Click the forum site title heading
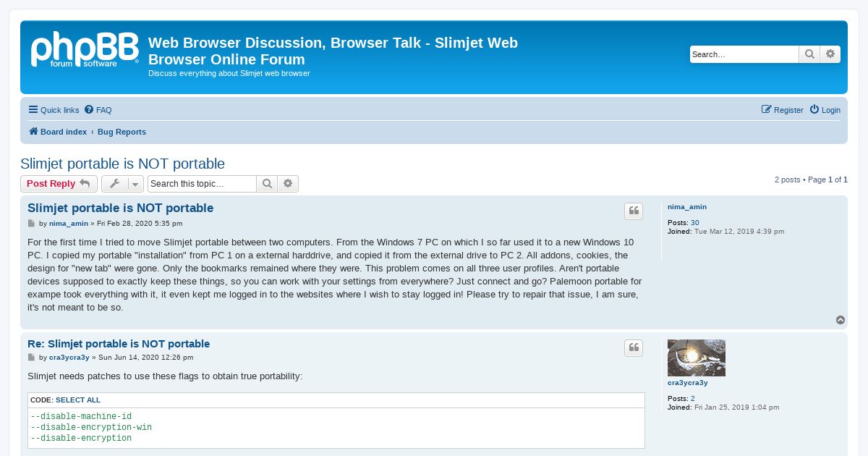Screen dimensions: 868x456 (333, 51)
